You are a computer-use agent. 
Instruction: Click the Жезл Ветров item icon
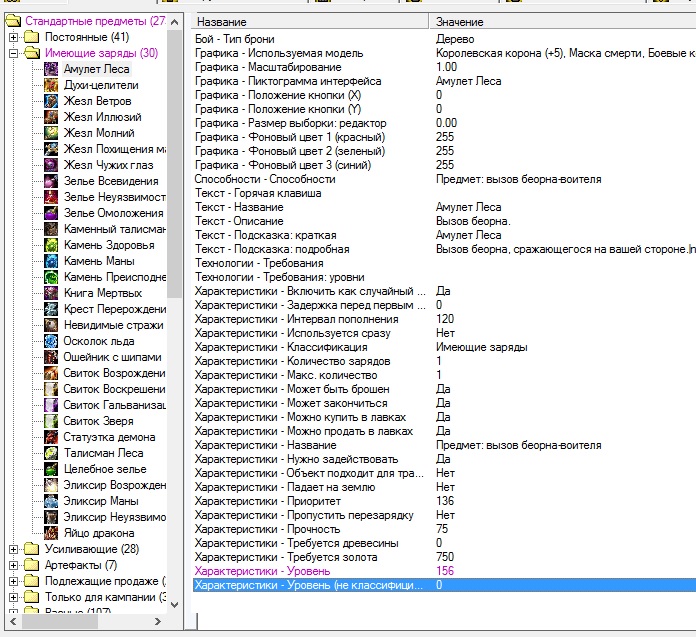[51, 101]
